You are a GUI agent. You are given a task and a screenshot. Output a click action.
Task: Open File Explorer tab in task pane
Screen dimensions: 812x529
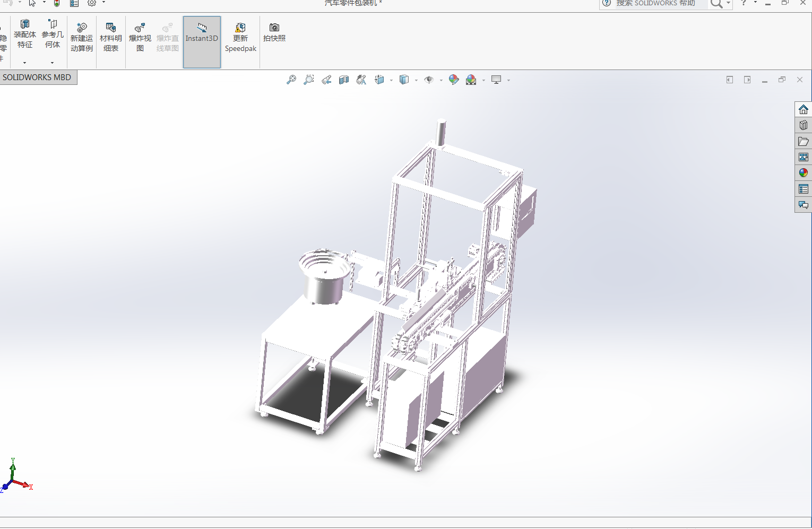(803, 141)
